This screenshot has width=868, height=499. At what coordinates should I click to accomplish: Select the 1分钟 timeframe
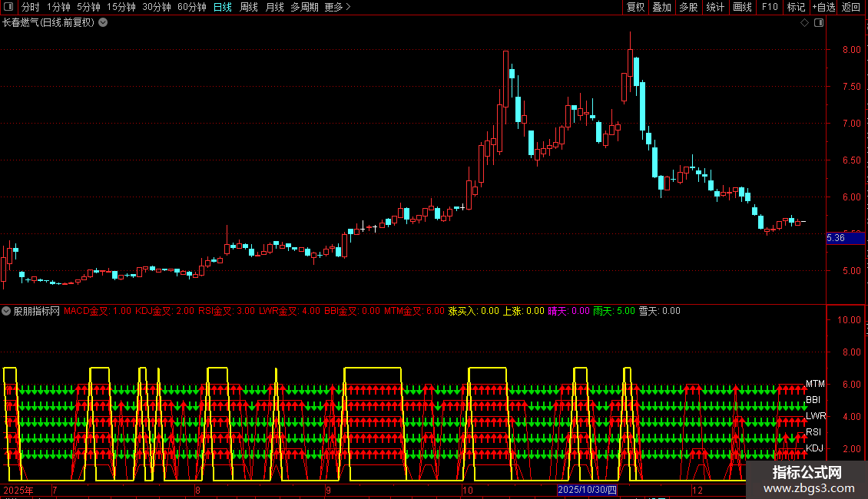58,7
